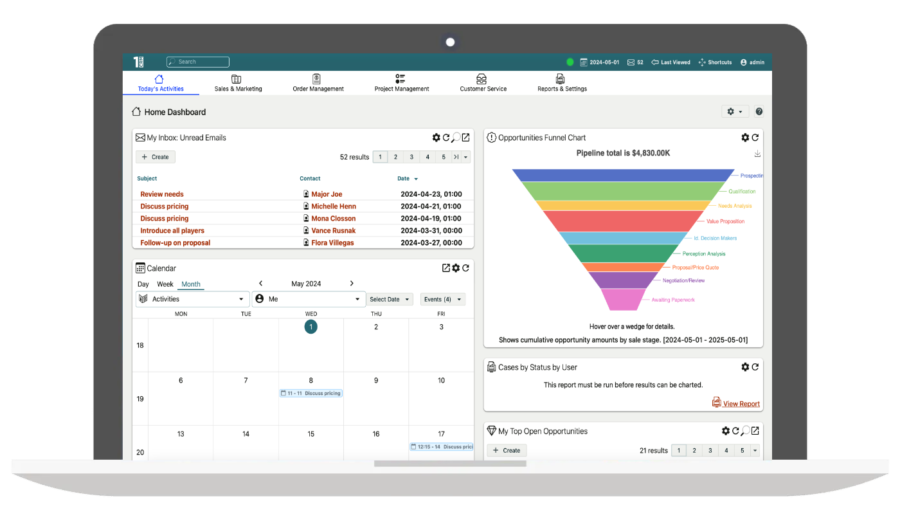Switch calendar to Week view
Screen dimensions: 900x519
(x=164, y=284)
